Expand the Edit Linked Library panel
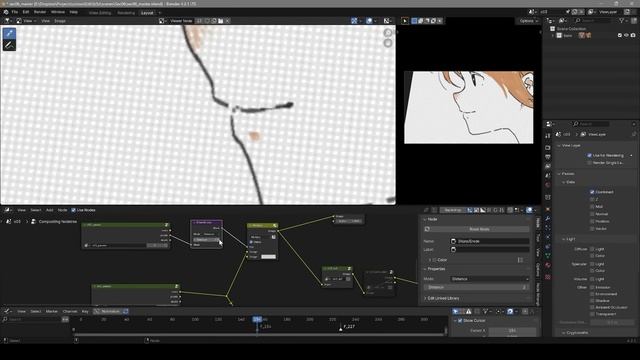The width and height of the screenshot is (640, 360). pos(443,298)
